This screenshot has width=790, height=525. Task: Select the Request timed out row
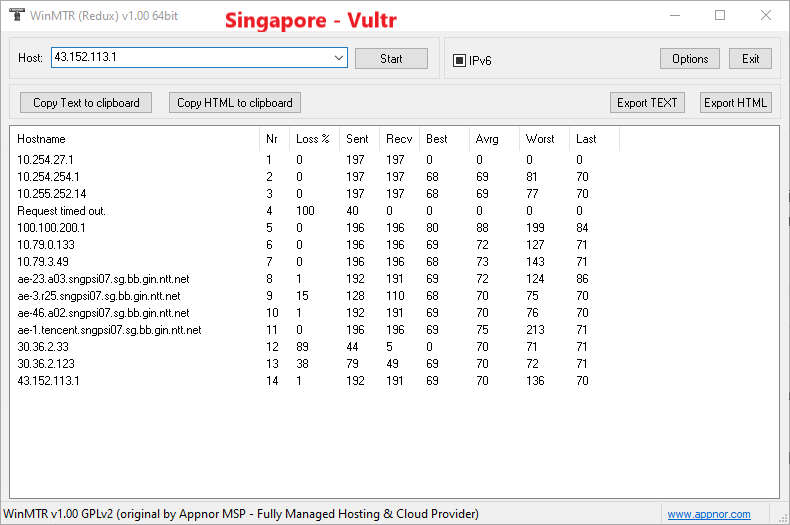315,211
